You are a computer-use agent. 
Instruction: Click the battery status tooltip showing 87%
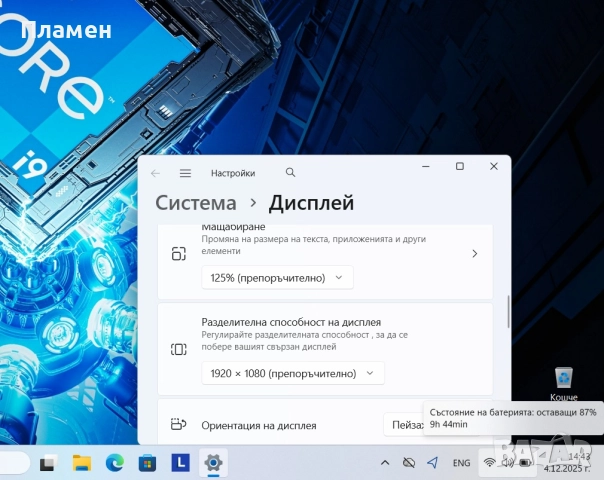pyautogui.click(x=513, y=418)
